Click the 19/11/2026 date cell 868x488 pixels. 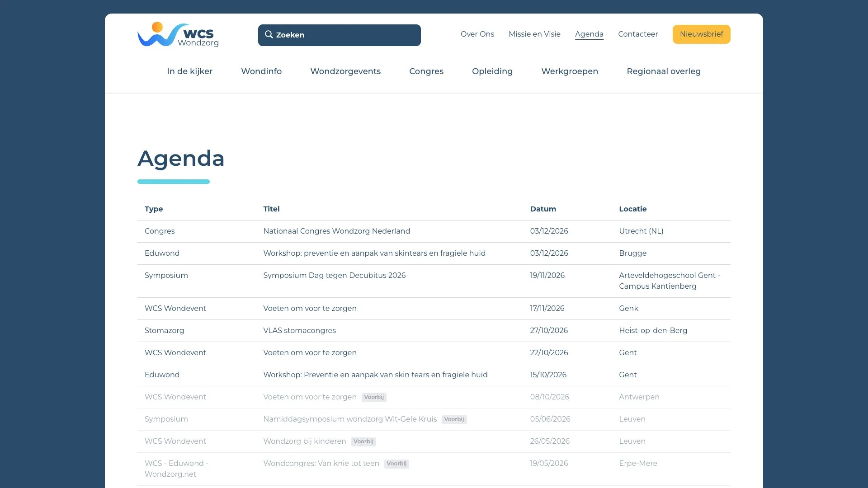click(547, 276)
